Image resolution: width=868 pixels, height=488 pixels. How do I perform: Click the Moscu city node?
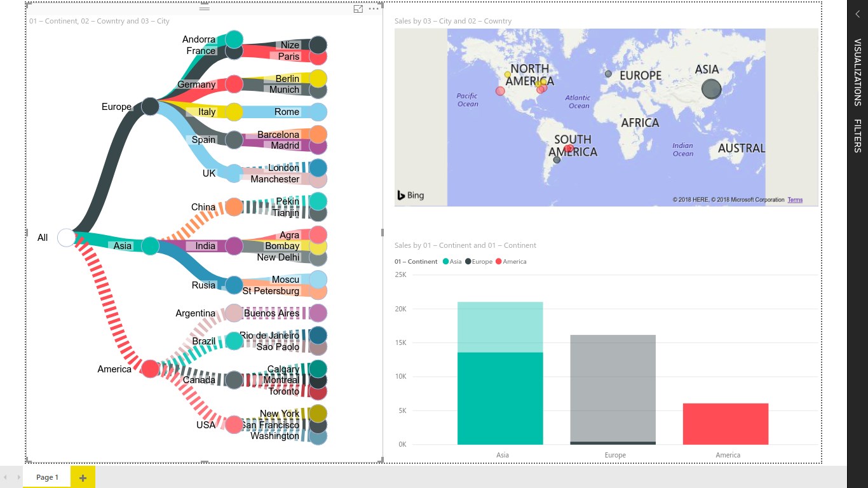[x=318, y=280]
